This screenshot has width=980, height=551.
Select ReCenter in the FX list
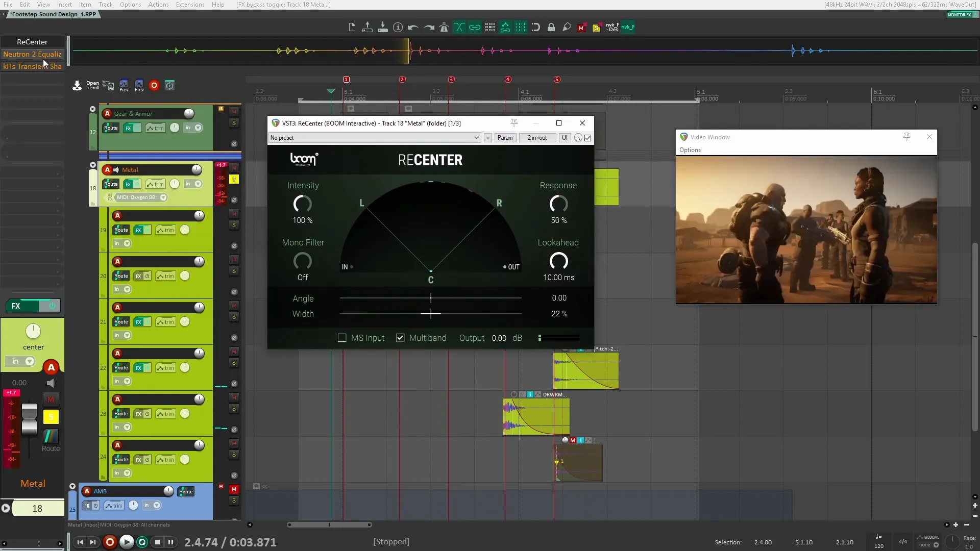(32, 42)
